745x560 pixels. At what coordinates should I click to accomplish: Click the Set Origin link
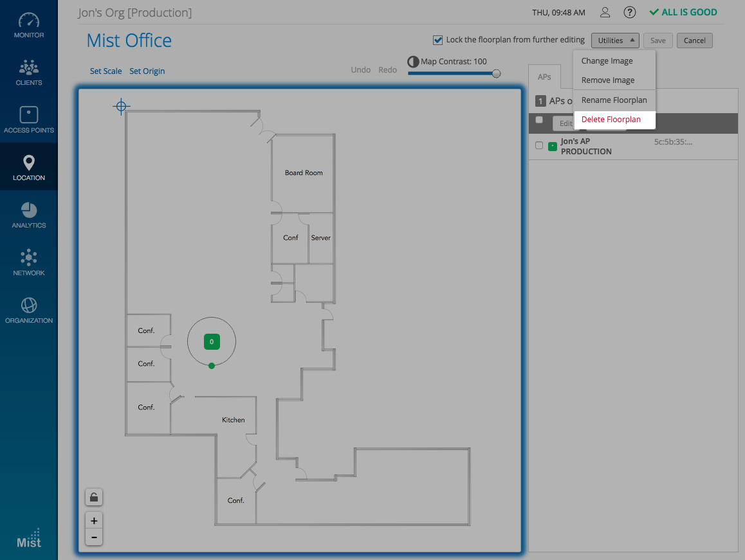tap(147, 71)
